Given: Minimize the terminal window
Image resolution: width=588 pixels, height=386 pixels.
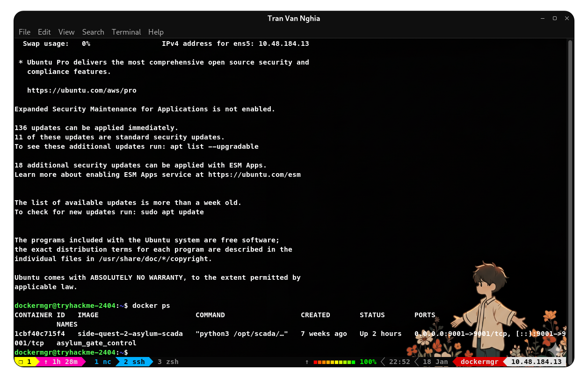Looking at the screenshot, I should coord(543,18).
